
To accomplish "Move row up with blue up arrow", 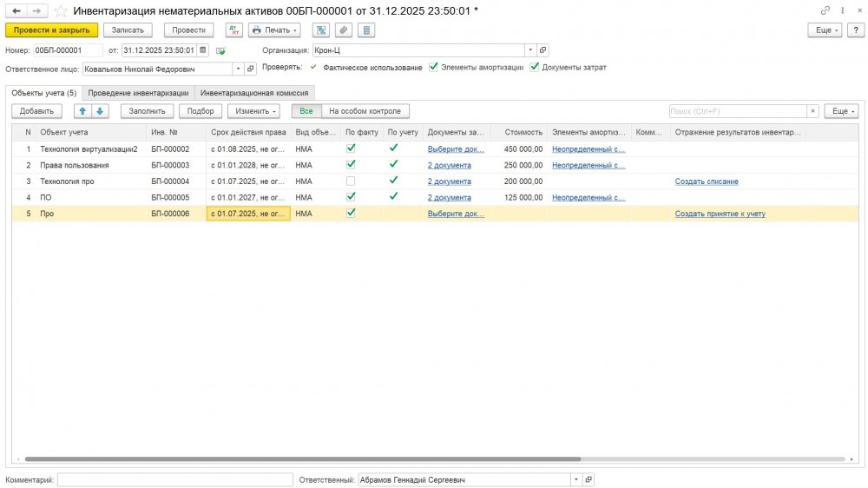I will 82,111.
